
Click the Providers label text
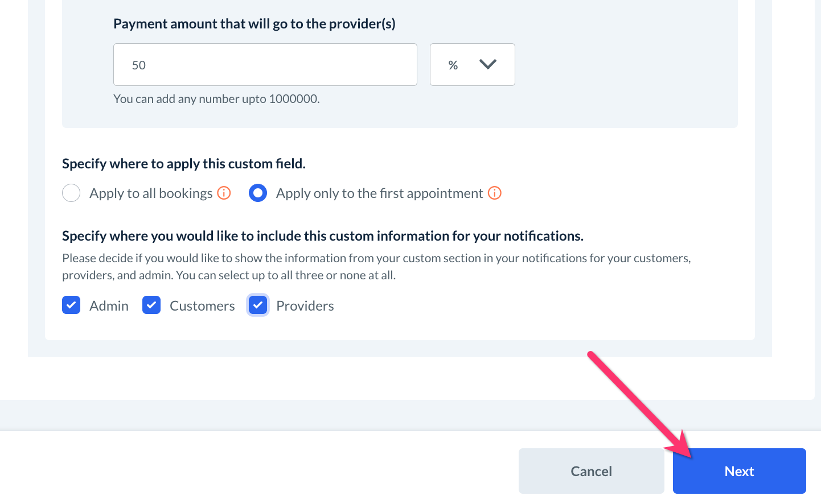[x=305, y=306]
